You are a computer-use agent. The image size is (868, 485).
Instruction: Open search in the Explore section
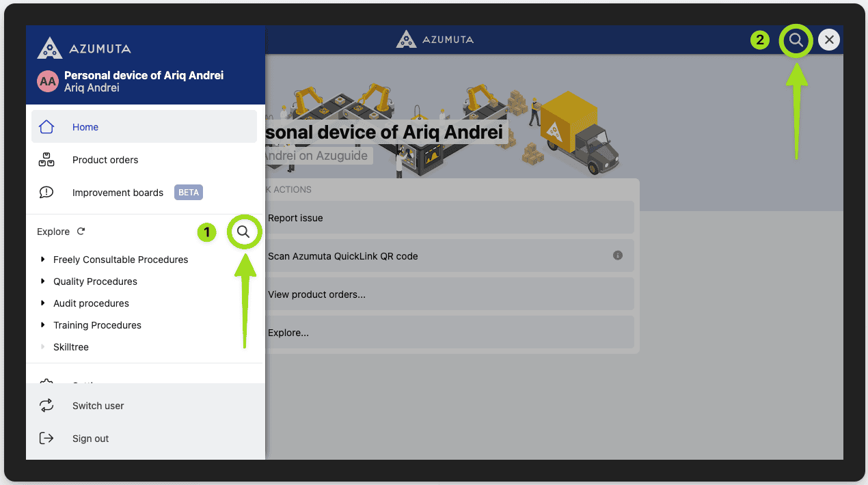click(243, 232)
